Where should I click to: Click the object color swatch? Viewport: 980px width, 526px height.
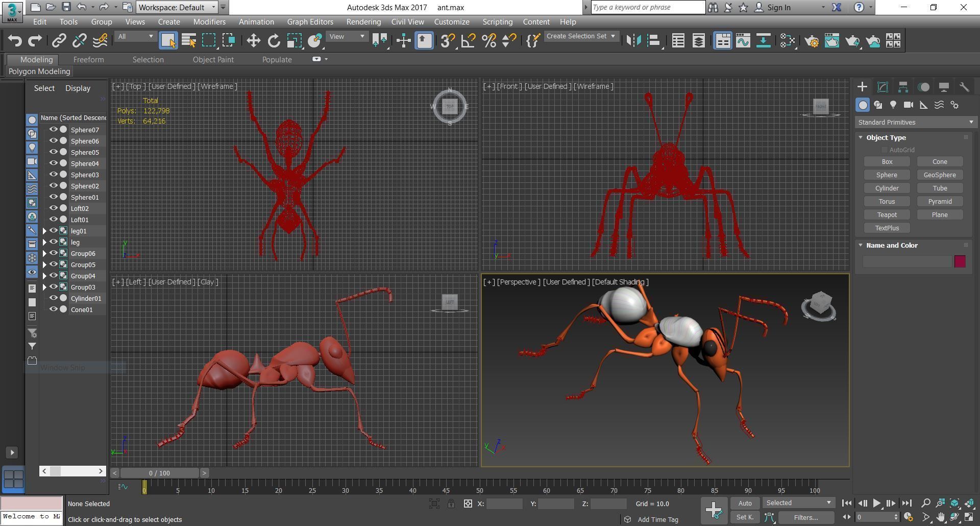pos(960,261)
